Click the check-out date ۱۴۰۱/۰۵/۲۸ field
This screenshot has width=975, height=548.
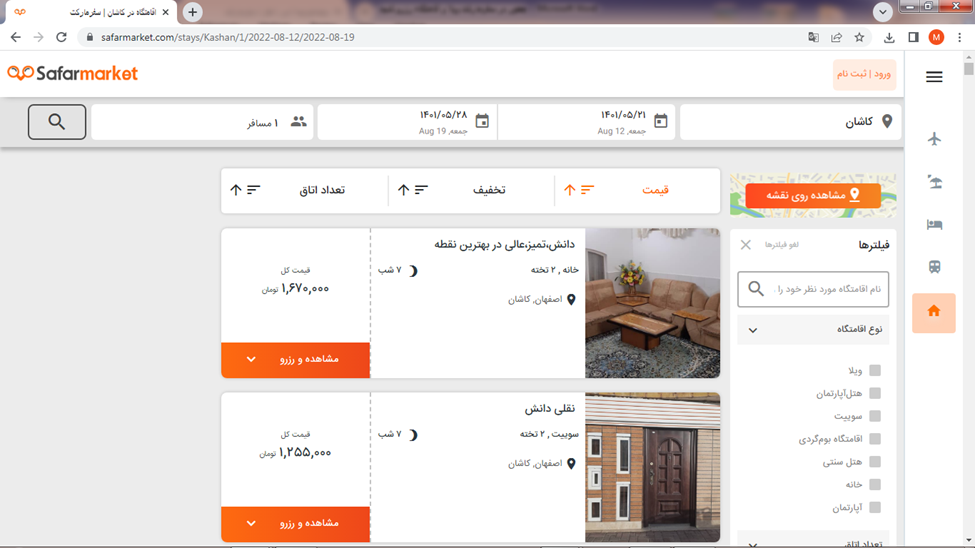coord(407,122)
